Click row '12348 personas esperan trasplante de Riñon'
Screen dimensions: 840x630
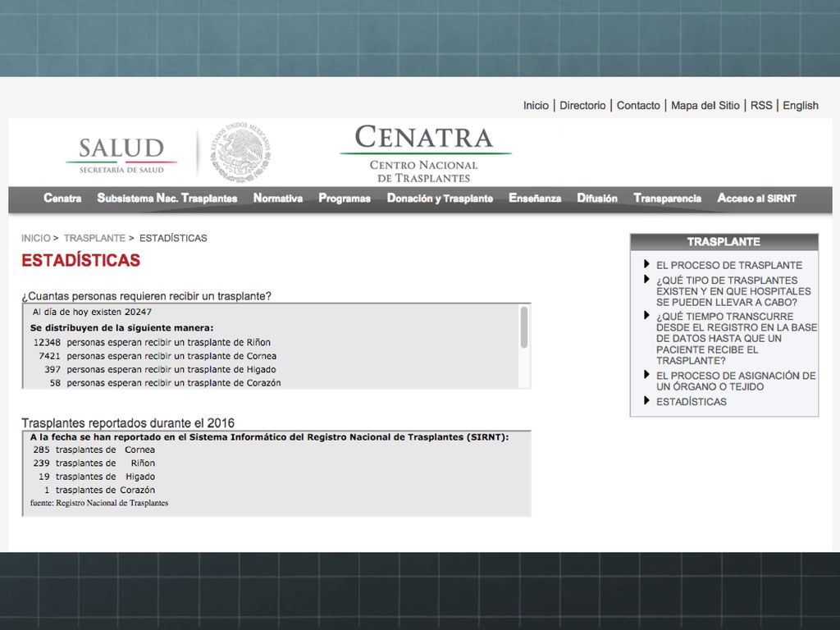[152, 342]
